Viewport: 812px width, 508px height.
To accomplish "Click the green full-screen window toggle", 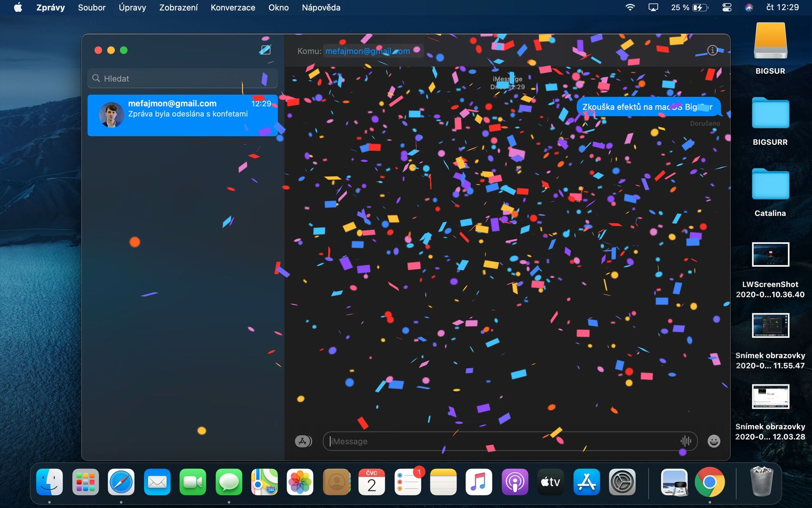I will coord(123,50).
